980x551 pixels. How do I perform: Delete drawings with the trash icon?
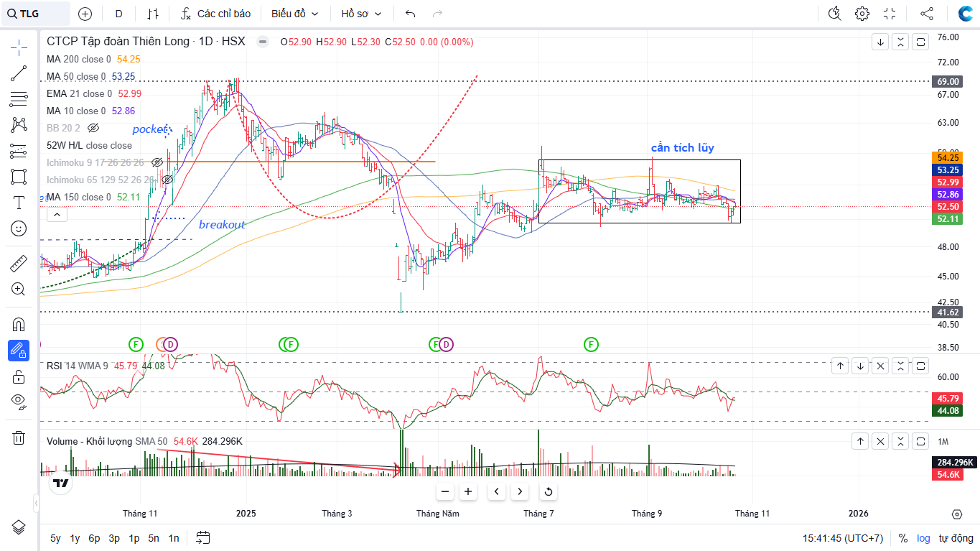pyautogui.click(x=19, y=437)
